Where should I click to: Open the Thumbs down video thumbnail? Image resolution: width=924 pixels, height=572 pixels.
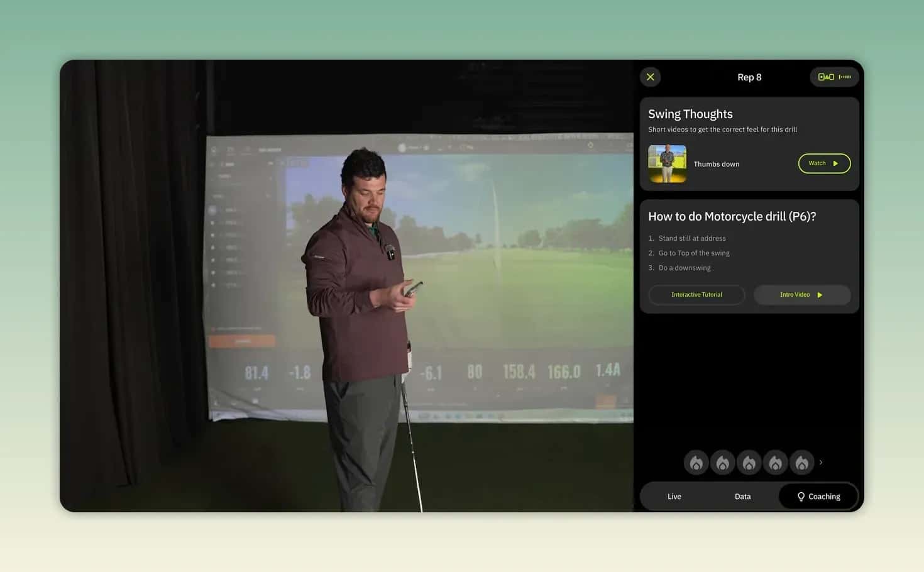pyautogui.click(x=667, y=163)
